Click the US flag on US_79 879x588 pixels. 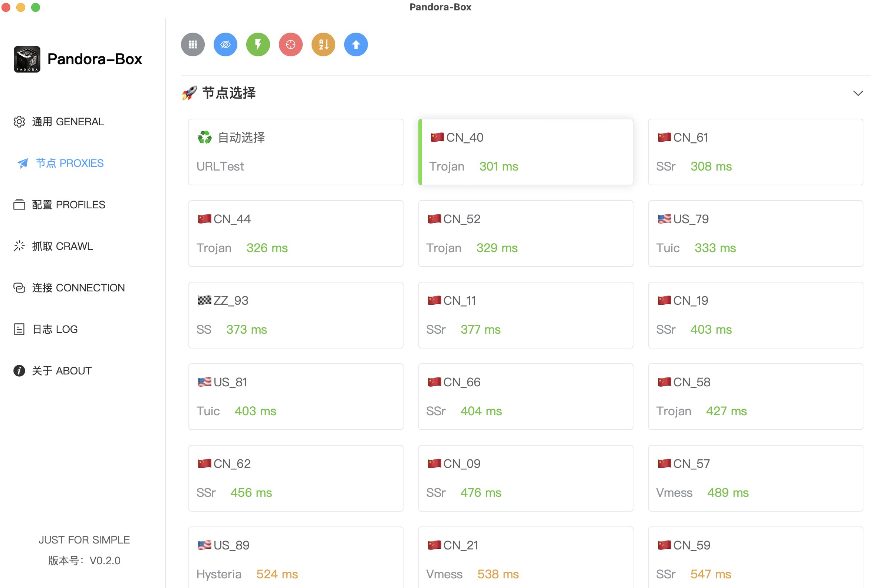tap(664, 219)
